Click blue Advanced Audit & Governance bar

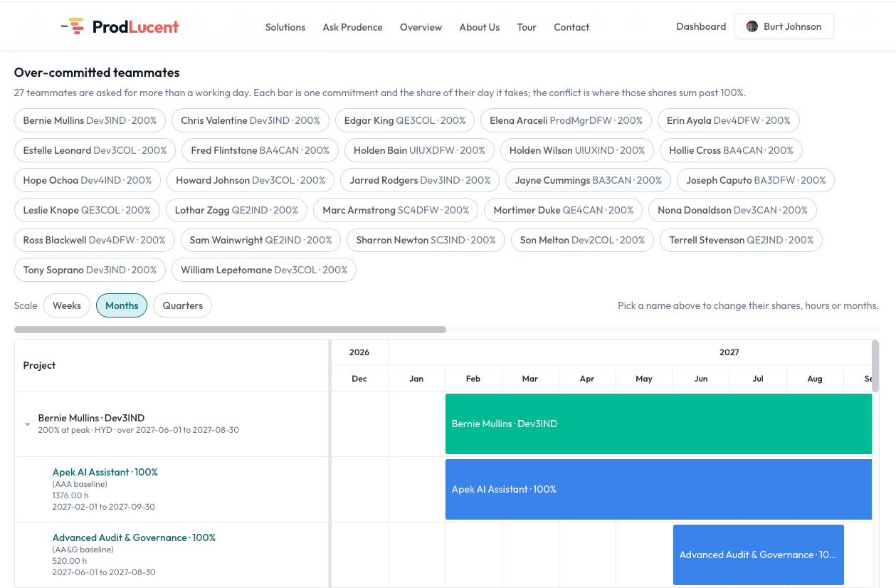[x=758, y=555]
